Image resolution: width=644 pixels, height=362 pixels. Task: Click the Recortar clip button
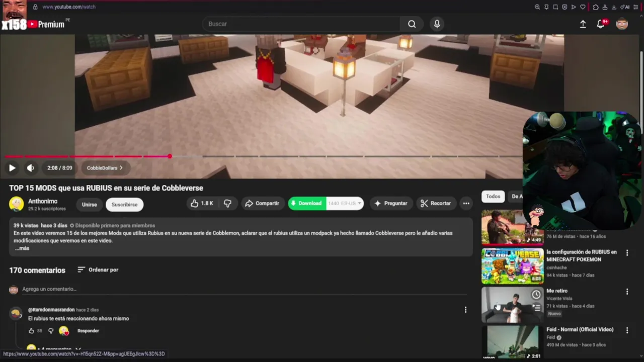pos(436,203)
